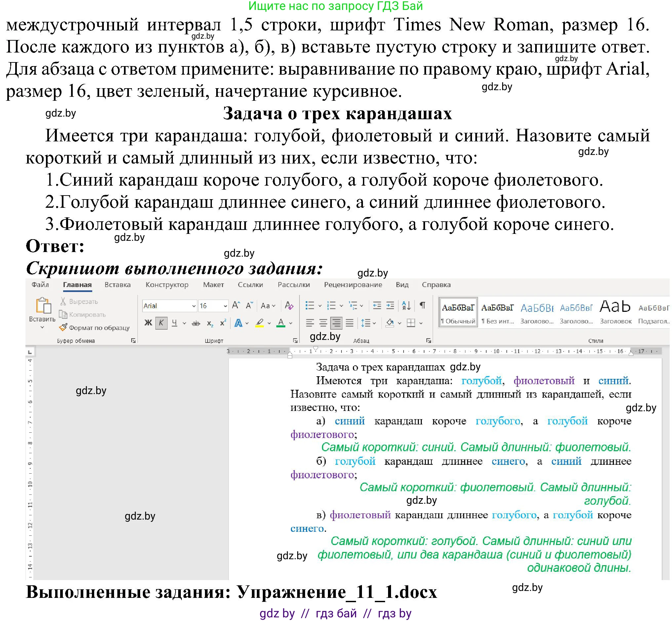Screen dimensions: 672x621
Task: Align text to the left
Action: [x=310, y=323]
